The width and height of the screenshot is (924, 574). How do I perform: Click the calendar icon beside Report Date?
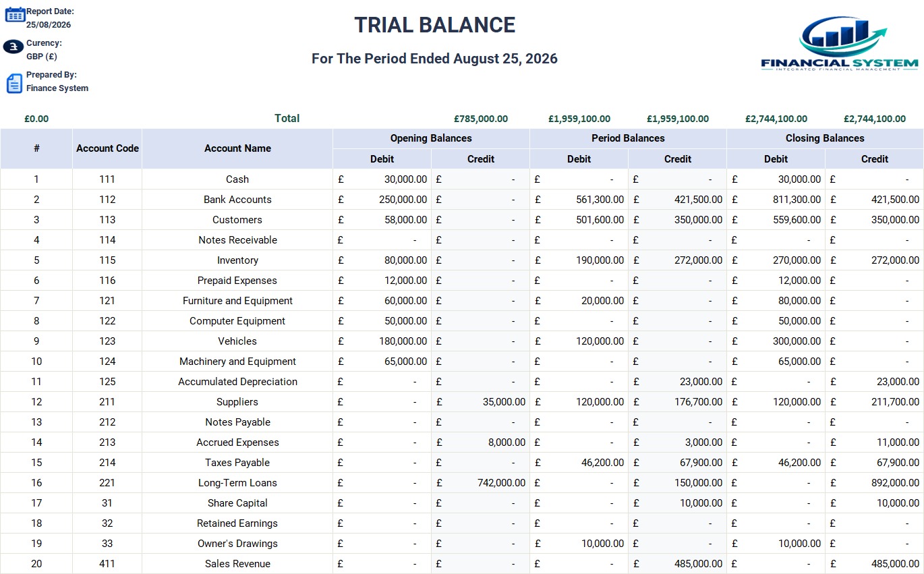pos(15,14)
